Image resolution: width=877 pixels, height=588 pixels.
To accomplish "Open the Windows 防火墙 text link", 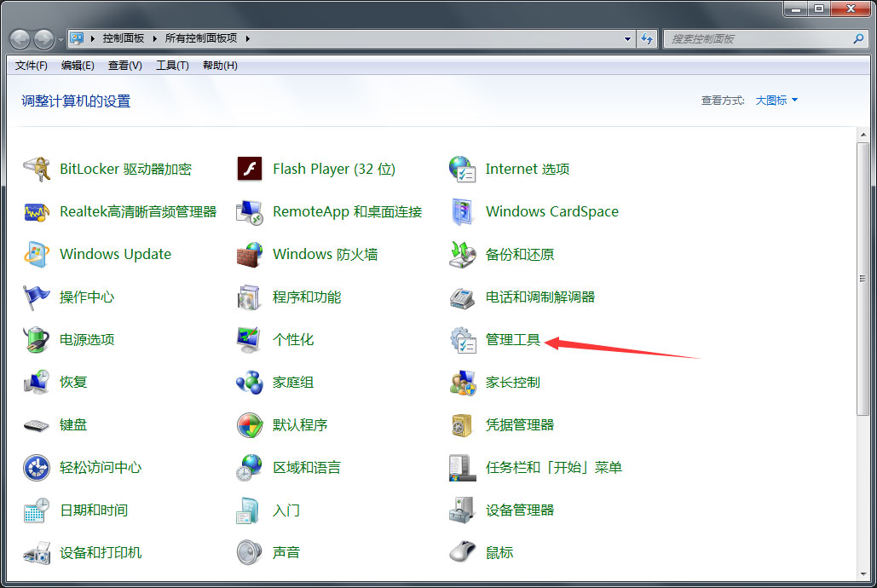I will [x=325, y=255].
